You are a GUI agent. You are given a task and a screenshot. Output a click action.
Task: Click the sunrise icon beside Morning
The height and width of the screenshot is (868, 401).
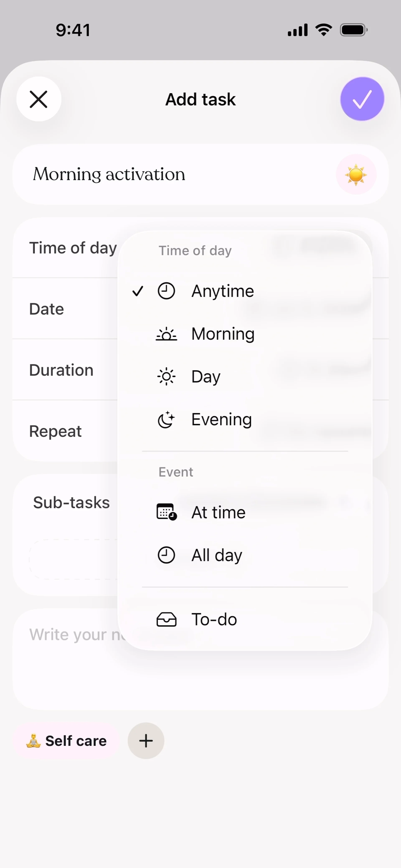[166, 334]
